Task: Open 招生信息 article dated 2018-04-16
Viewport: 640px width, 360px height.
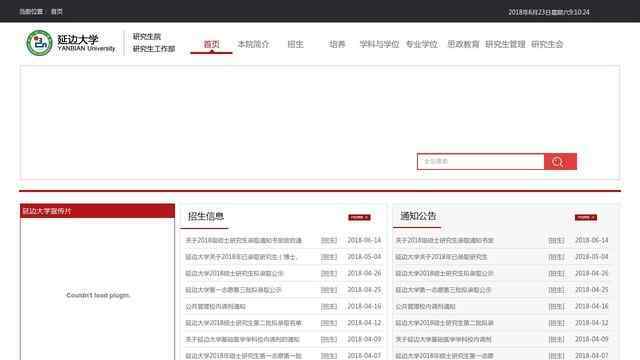Action: pyautogui.click(x=216, y=307)
